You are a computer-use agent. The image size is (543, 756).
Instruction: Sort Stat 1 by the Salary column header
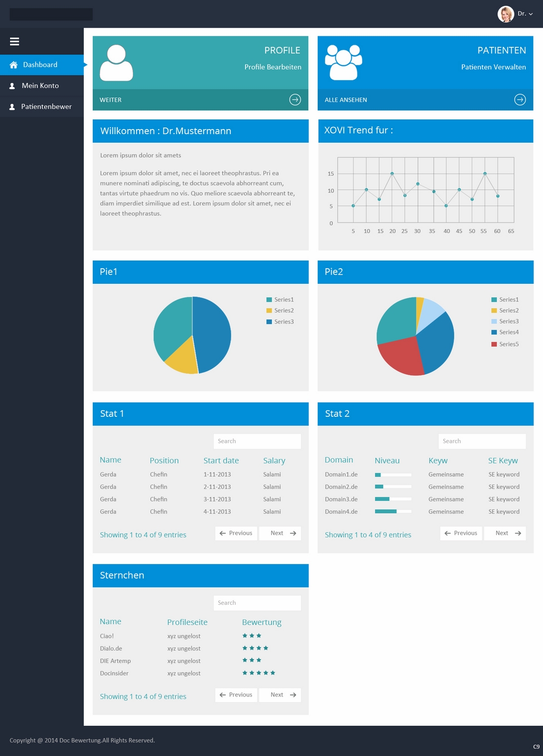pyautogui.click(x=274, y=460)
